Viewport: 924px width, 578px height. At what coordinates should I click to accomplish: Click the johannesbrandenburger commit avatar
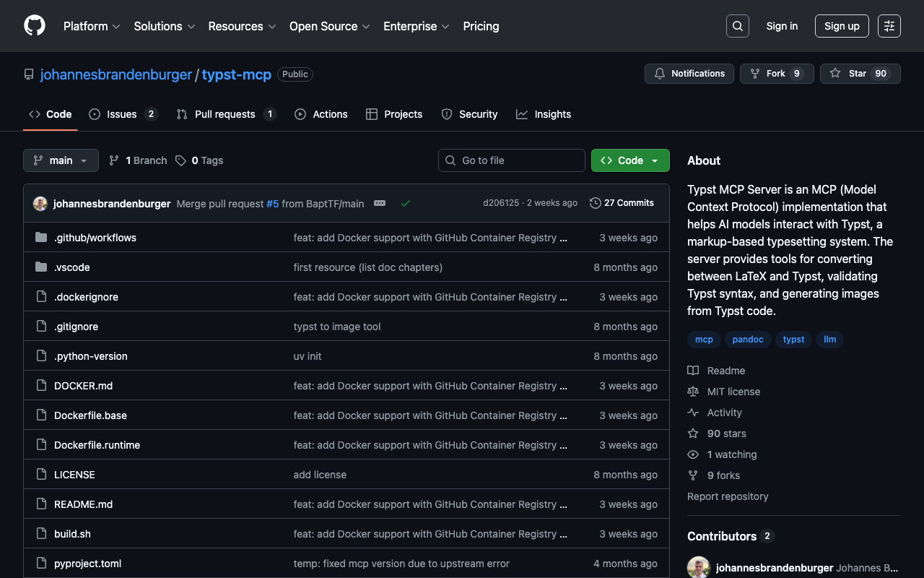(x=40, y=204)
